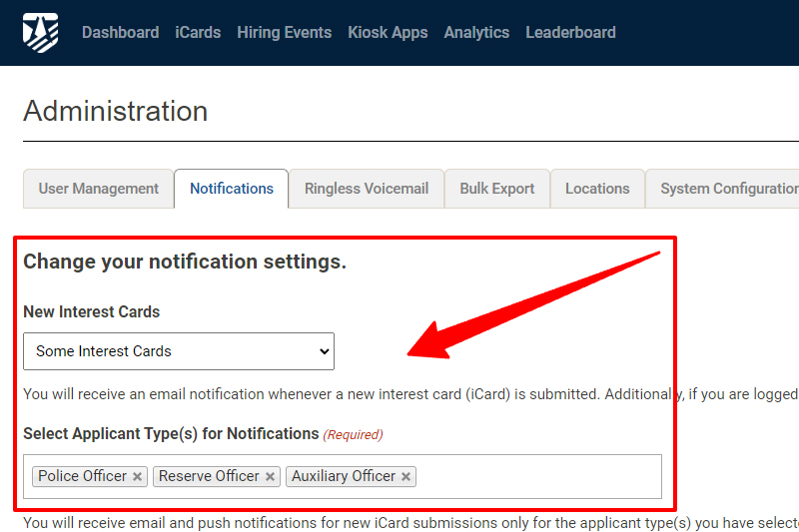Viewport: 799px width, 532px height.
Task: Click the Auxiliary Officer tag label
Action: click(x=344, y=477)
